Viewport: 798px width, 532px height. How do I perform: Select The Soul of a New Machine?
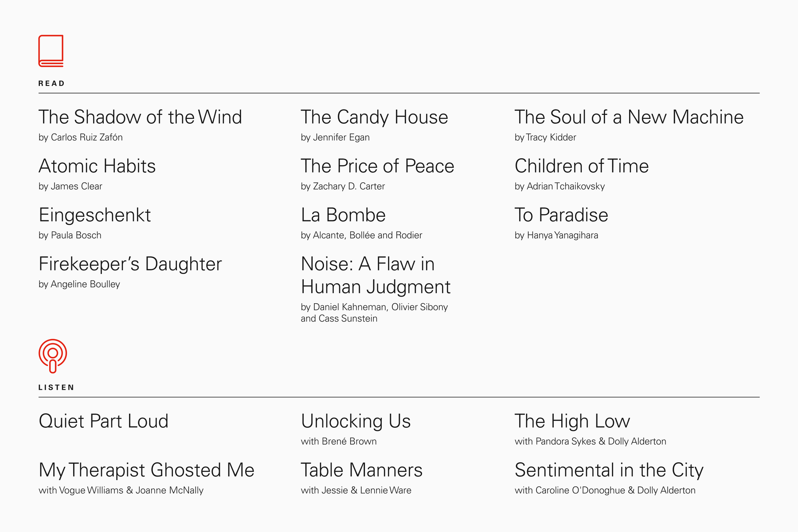click(629, 117)
